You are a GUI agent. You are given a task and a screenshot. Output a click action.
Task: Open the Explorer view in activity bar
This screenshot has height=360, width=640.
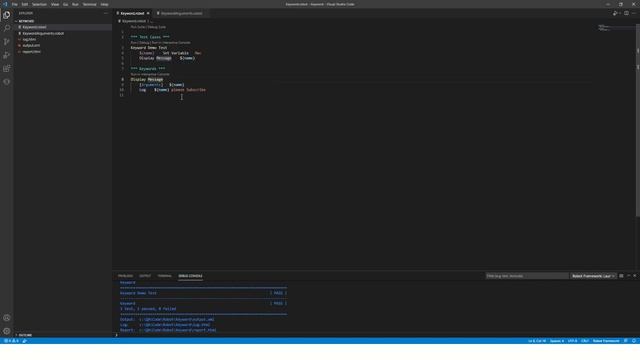(7, 15)
